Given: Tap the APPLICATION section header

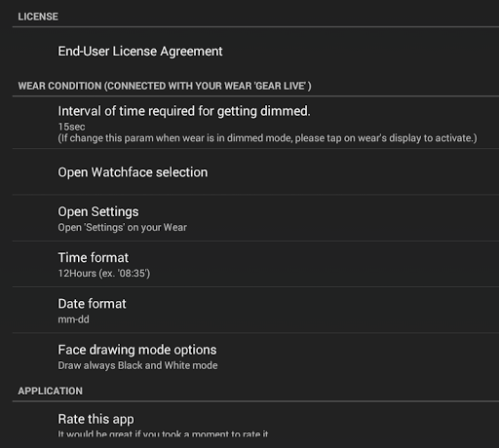Looking at the screenshot, I should pos(51,391).
